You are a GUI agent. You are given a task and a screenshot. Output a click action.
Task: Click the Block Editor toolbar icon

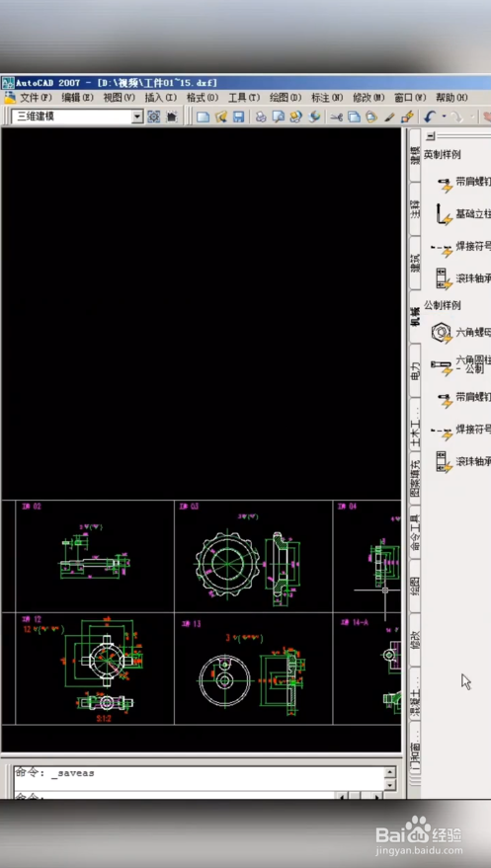407,117
